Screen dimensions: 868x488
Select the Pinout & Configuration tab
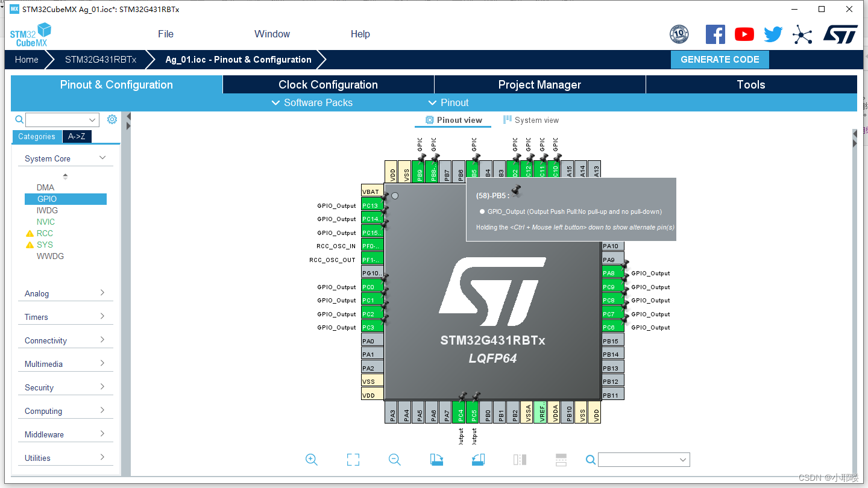[116, 84]
